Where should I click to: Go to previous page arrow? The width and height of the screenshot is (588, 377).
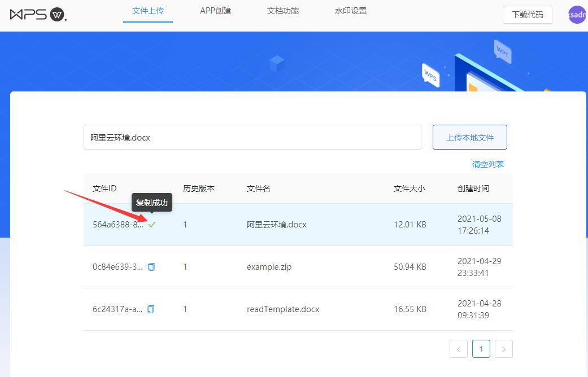pos(459,349)
